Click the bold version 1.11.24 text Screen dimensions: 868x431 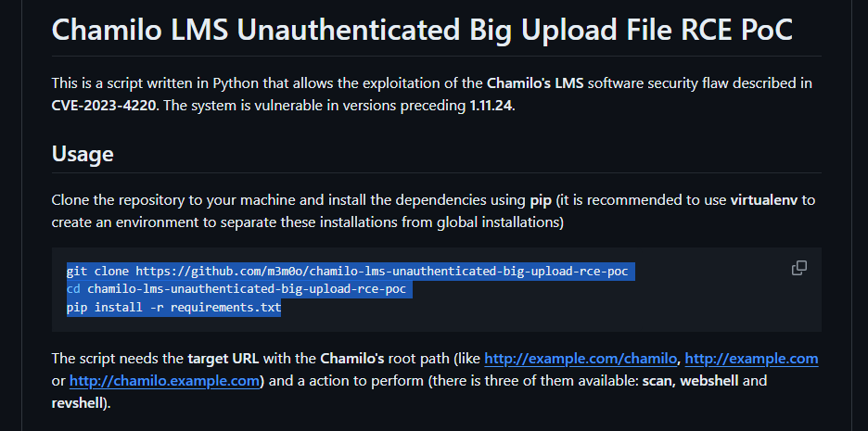[491, 106]
